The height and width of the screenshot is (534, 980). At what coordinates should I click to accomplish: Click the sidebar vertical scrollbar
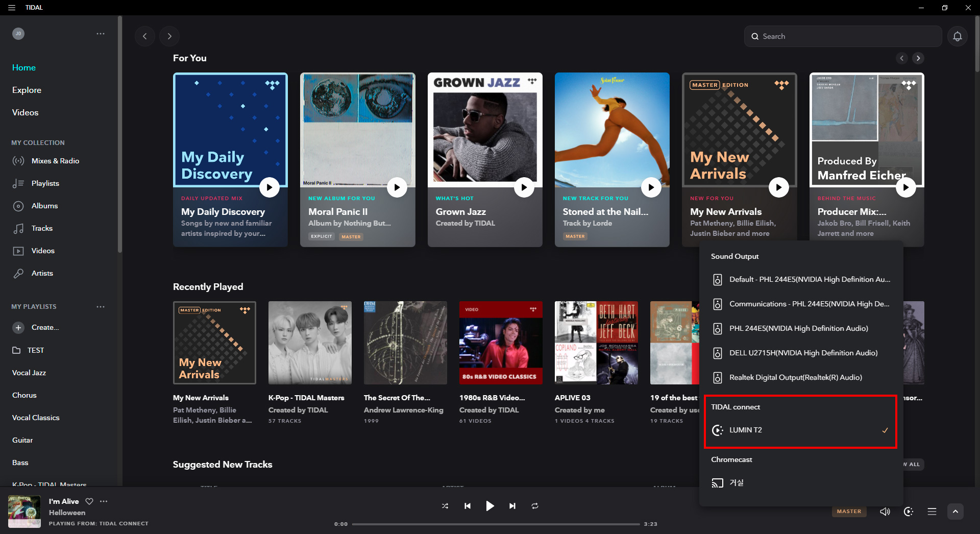click(120, 135)
